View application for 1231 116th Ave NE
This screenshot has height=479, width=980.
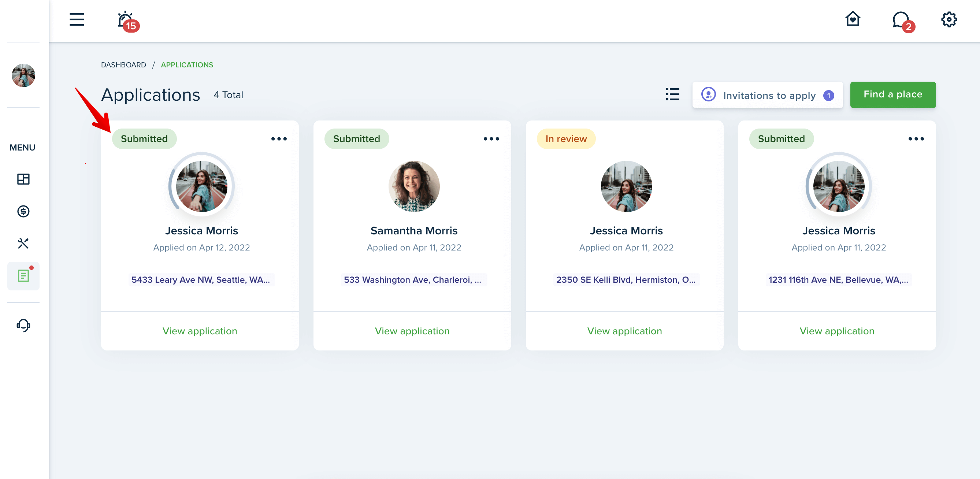pyautogui.click(x=836, y=331)
